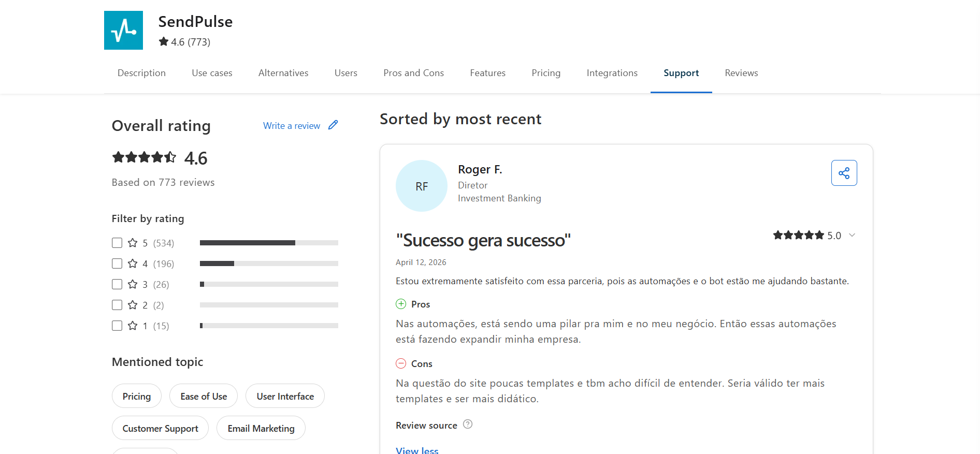Filter by the Ease of Use topic

click(204, 396)
